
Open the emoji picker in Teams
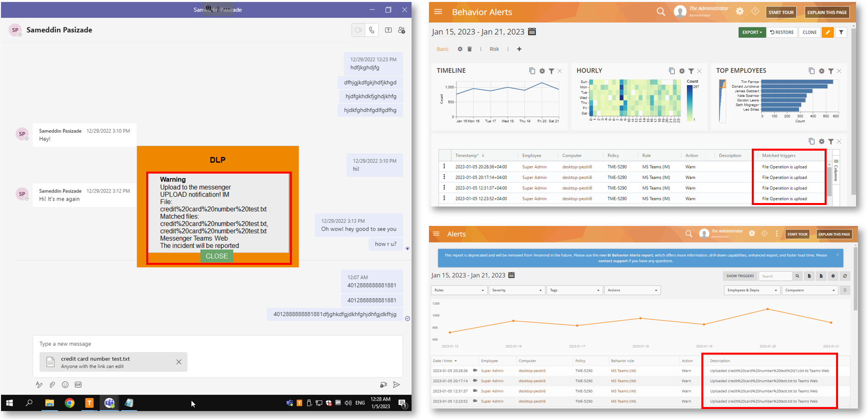[65, 385]
